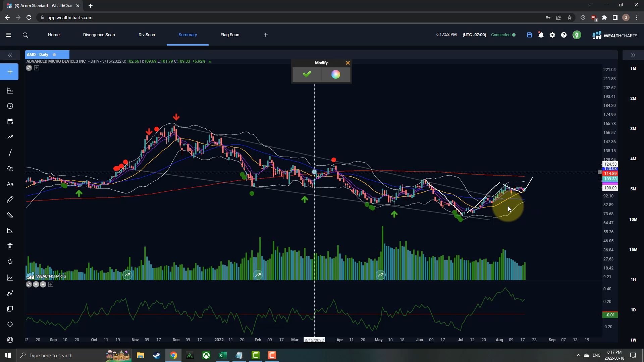Select the crosshair target tool
Image resolution: width=644 pixels, height=362 pixels.
[10, 324]
